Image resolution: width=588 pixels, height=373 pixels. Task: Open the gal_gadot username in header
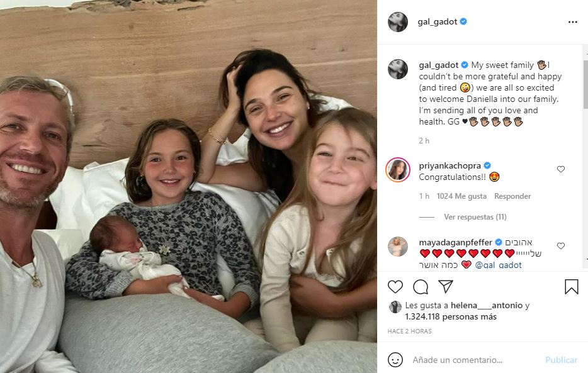[438, 22]
